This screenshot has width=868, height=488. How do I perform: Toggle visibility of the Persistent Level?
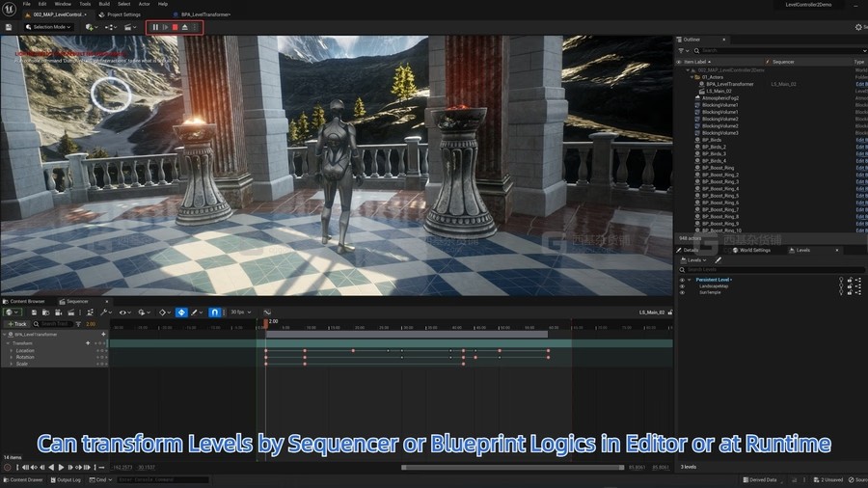tap(682, 280)
